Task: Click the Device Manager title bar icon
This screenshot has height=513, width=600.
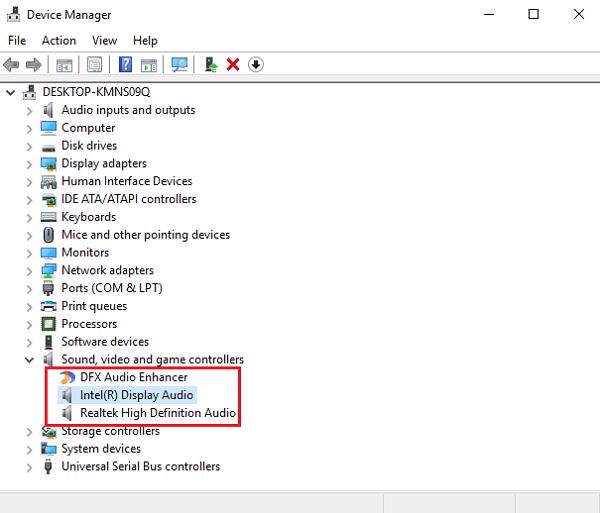Action: [x=13, y=15]
